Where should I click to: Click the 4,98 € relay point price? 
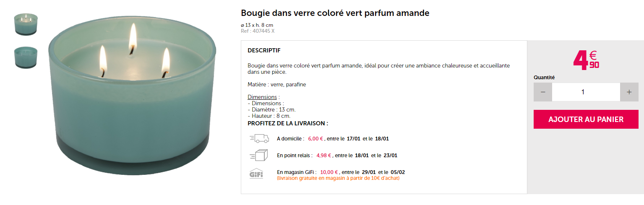tap(324, 156)
